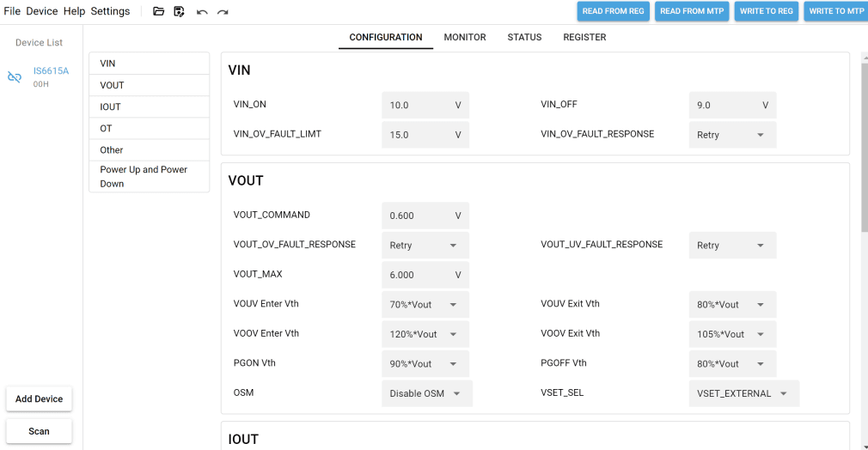Open file using the folder icon
868x450 pixels.
tap(158, 11)
